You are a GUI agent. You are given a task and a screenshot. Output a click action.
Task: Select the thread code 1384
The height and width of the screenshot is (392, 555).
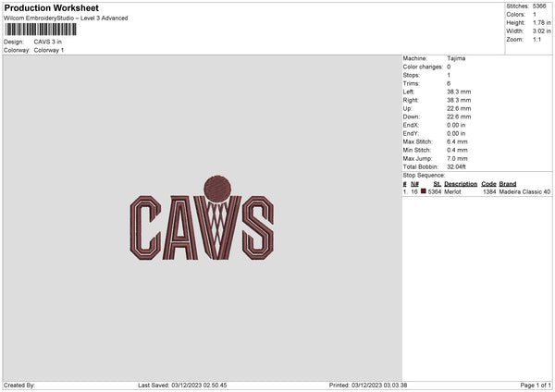point(489,191)
